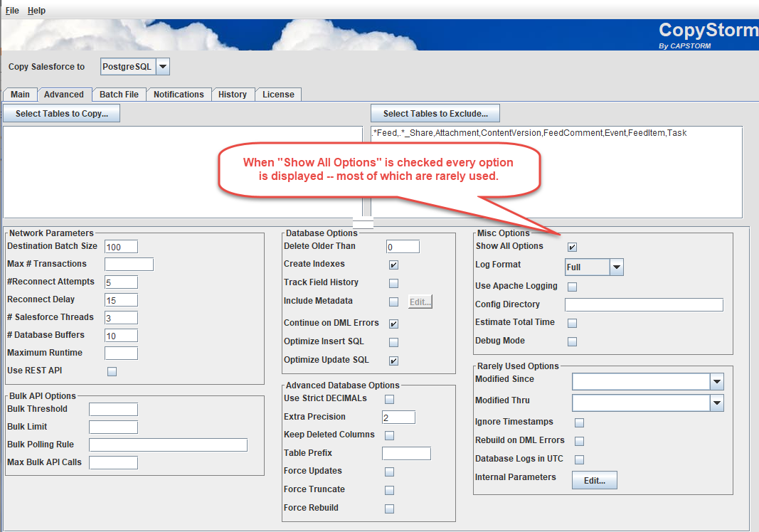This screenshot has height=532, width=759.
Task: Click the # Database Buffers field
Action: tap(121, 336)
